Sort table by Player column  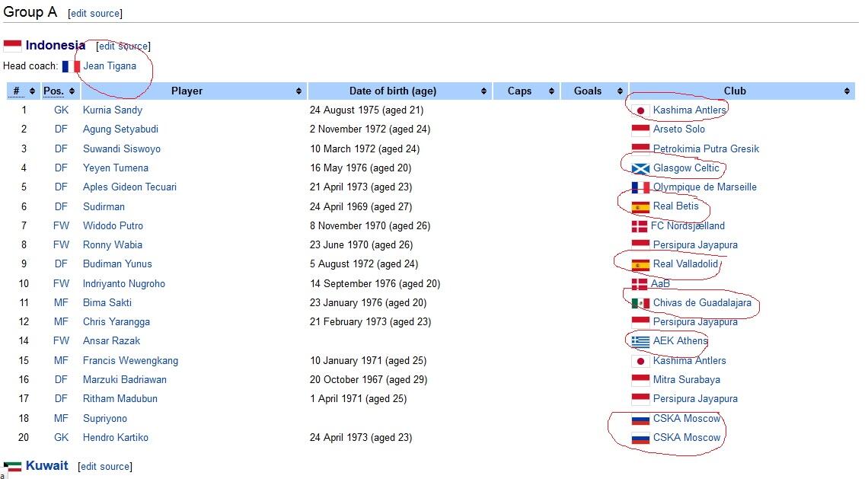187,91
